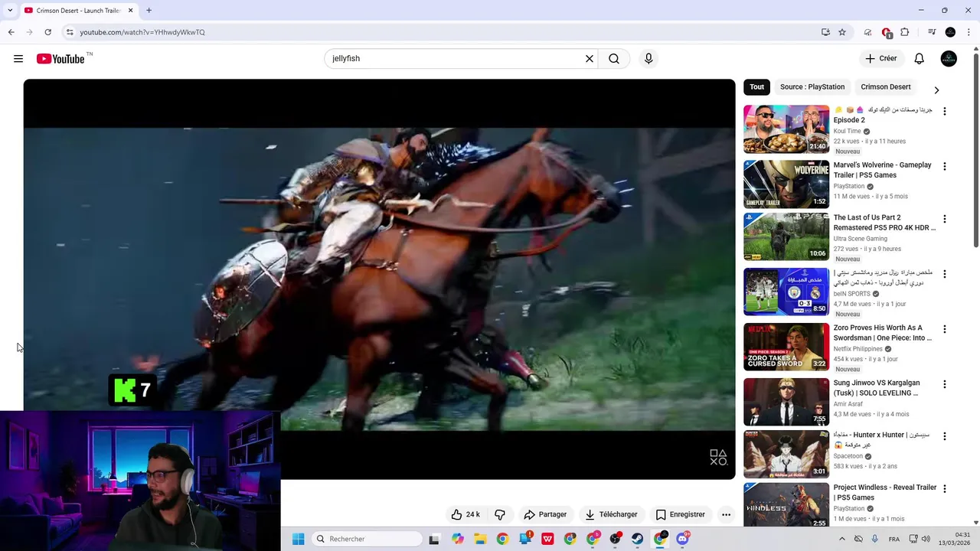
Task: Open Copilot from the taskbar
Action: pos(457,539)
